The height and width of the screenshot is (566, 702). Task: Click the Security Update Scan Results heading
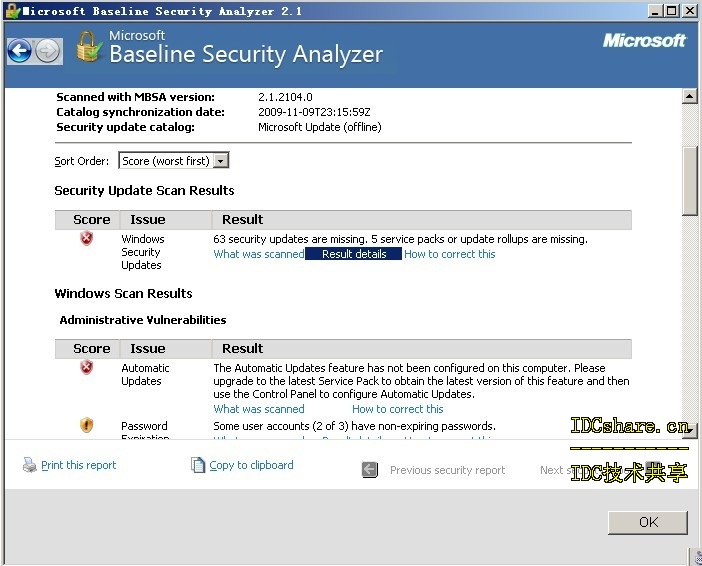[144, 190]
